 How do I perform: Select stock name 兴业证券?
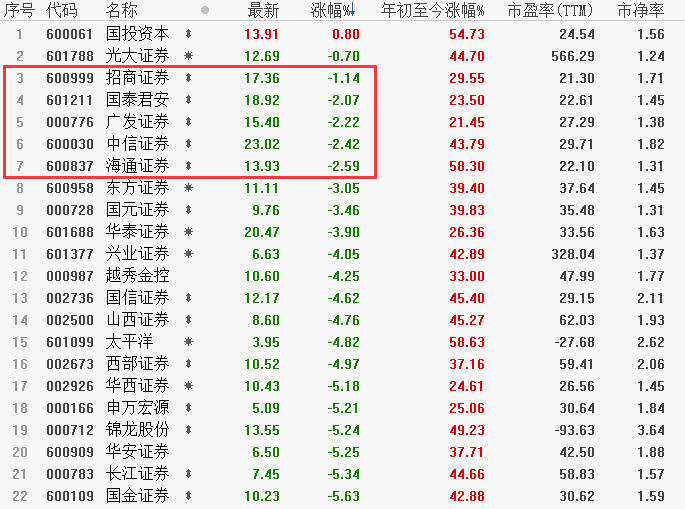coord(137,254)
